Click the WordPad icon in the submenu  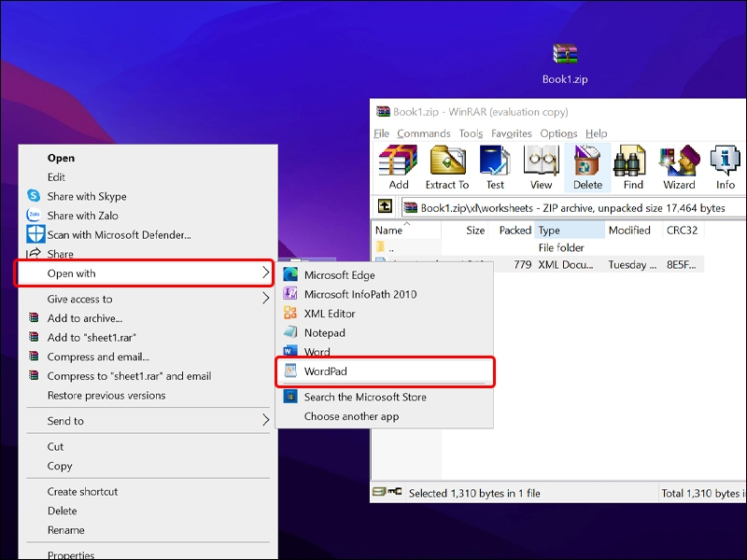(290, 371)
